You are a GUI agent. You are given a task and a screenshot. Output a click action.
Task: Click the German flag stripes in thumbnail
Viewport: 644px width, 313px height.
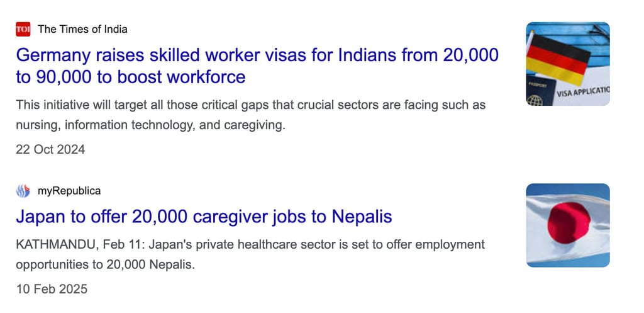tap(558, 60)
